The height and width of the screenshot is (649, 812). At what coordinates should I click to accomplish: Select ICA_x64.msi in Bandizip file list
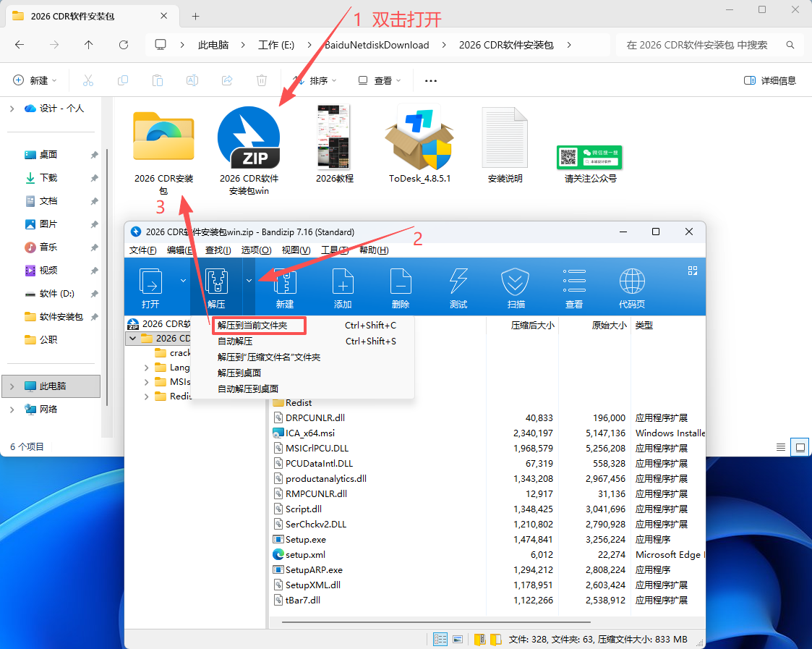tap(309, 433)
